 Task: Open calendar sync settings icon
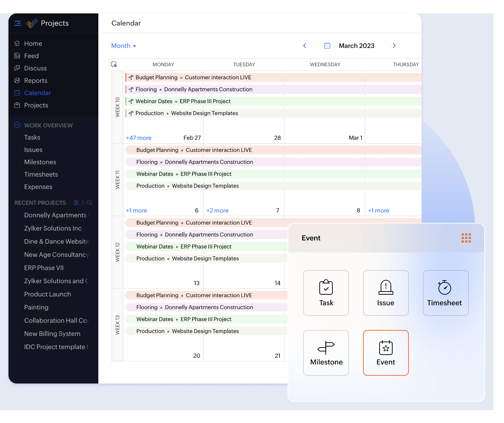113,64
